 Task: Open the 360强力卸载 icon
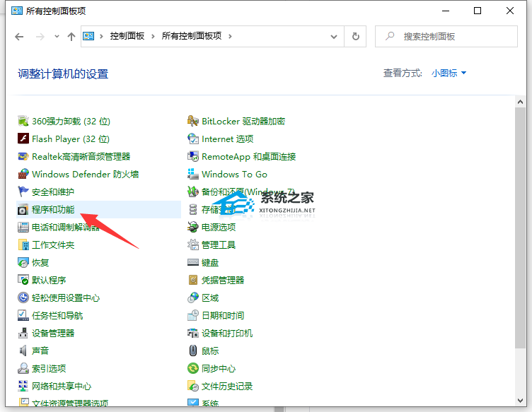(x=23, y=122)
